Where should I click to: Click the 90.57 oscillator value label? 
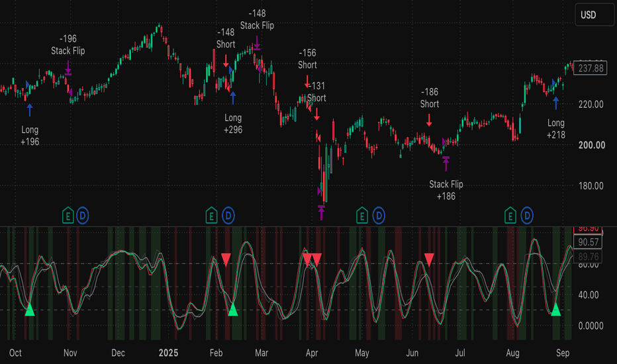point(588,242)
